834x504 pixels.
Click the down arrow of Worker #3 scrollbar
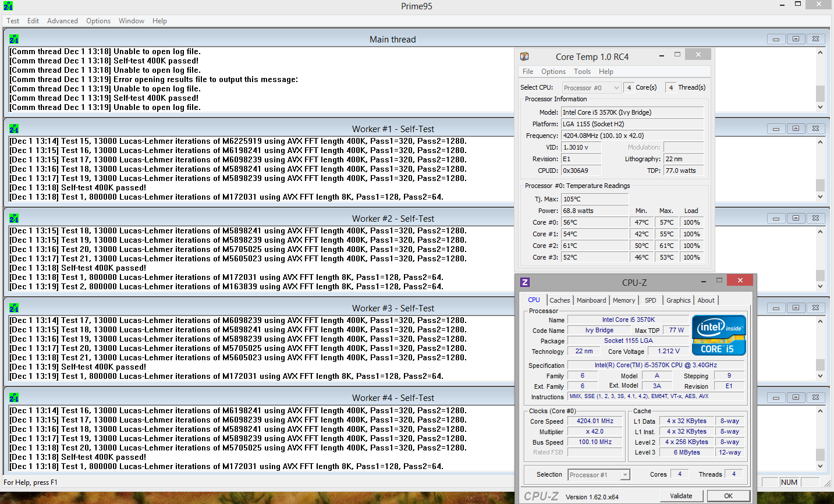tap(820, 376)
